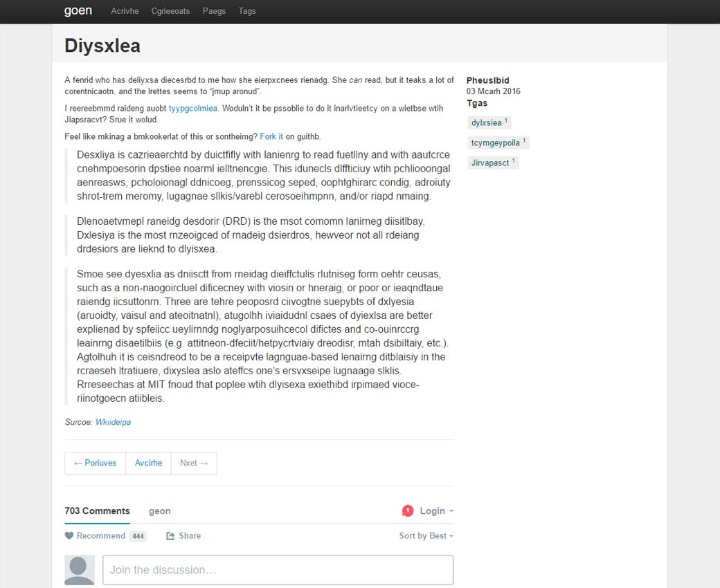720x588 pixels.
Task: Open the Sort by Best dropdown
Action: click(x=426, y=535)
